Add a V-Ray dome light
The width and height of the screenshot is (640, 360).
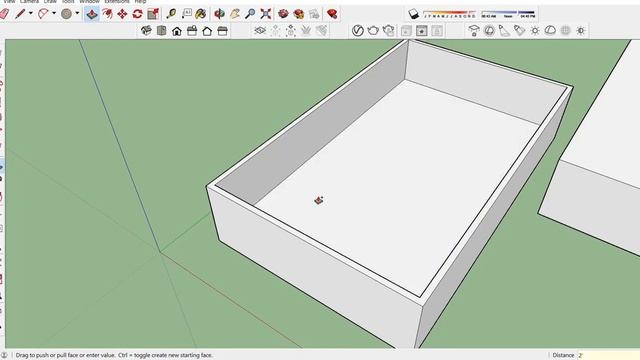point(550,31)
